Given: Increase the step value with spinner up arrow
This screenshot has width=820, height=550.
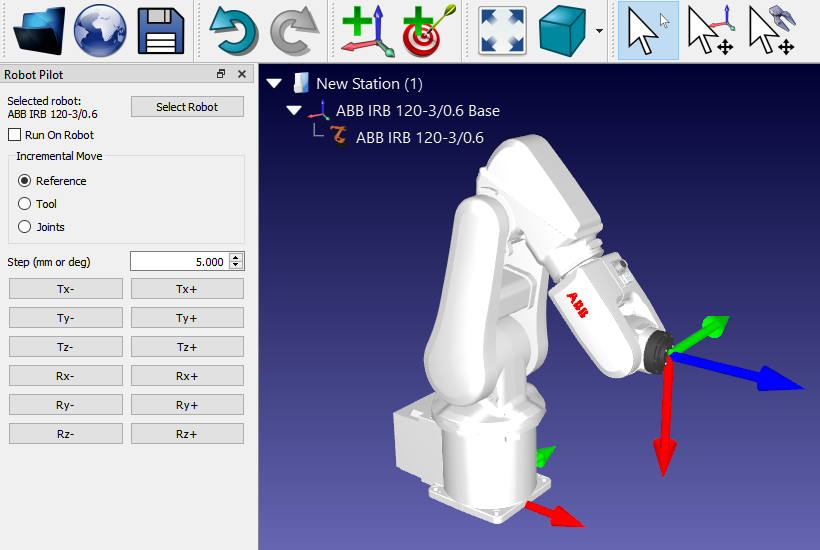Looking at the screenshot, I should tap(236, 257).
